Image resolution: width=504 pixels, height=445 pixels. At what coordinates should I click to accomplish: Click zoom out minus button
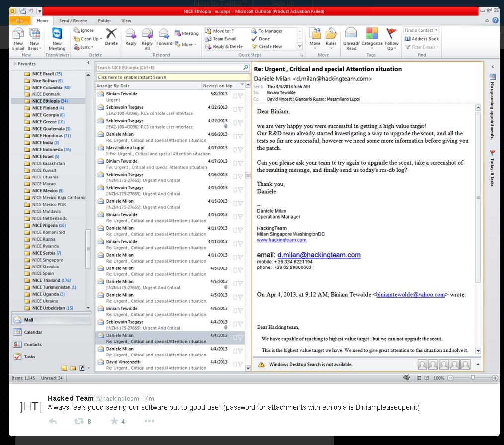click(x=450, y=378)
